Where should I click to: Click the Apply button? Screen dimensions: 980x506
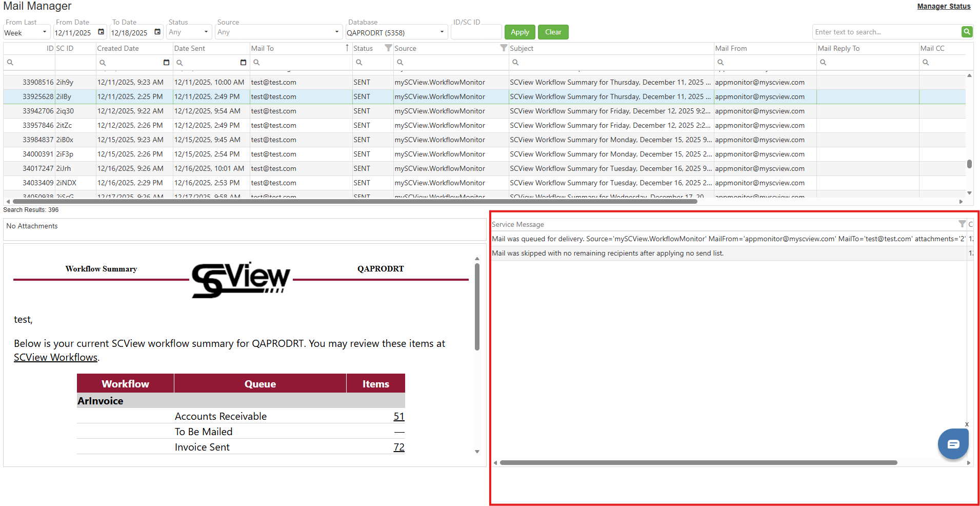pos(520,32)
